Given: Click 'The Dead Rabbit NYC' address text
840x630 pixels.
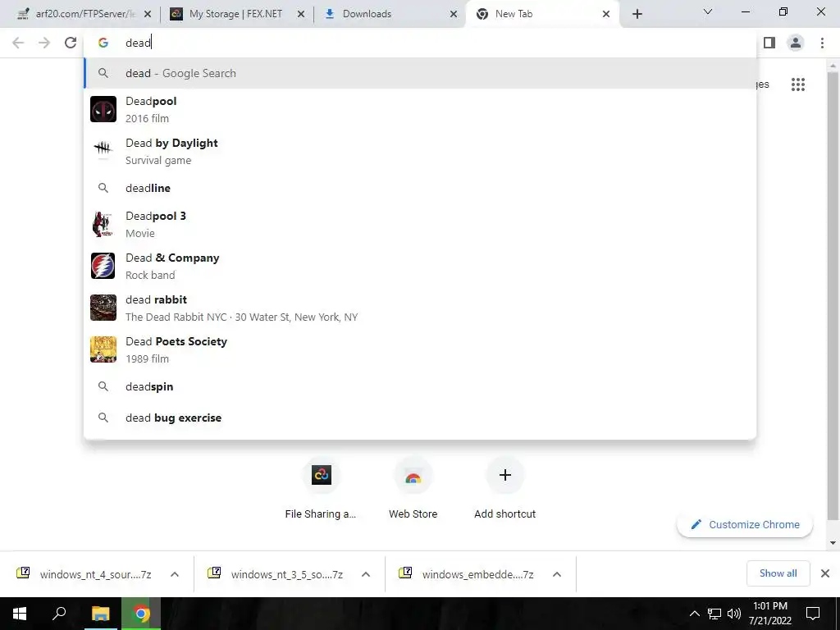Looking at the screenshot, I should [242, 317].
